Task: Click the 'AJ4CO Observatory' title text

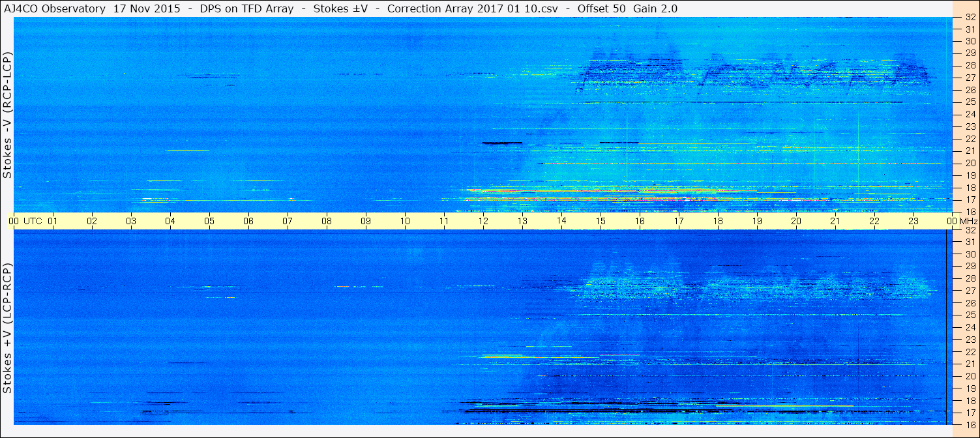Action: 55,8
